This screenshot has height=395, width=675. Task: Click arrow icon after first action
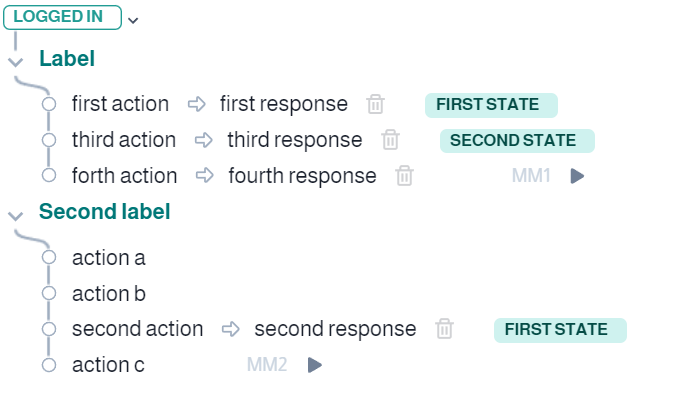[x=197, y=104]
